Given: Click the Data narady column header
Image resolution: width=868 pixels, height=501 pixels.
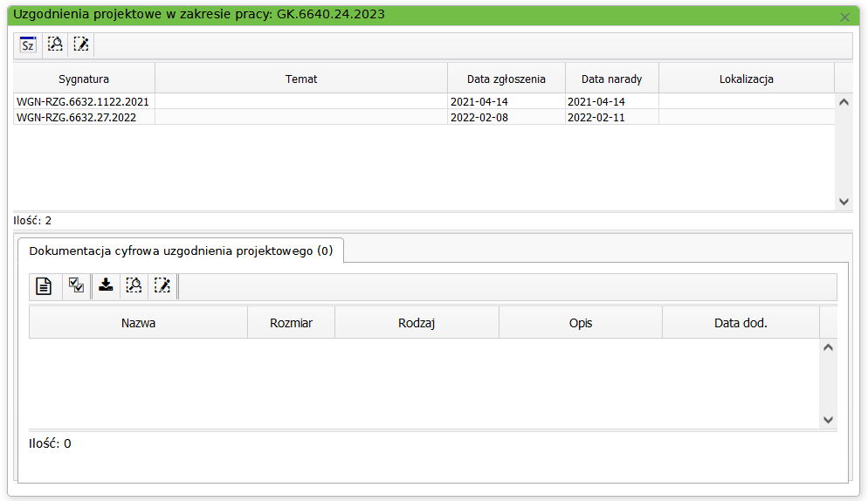Looking at the screenshot, I should (611, 79).
